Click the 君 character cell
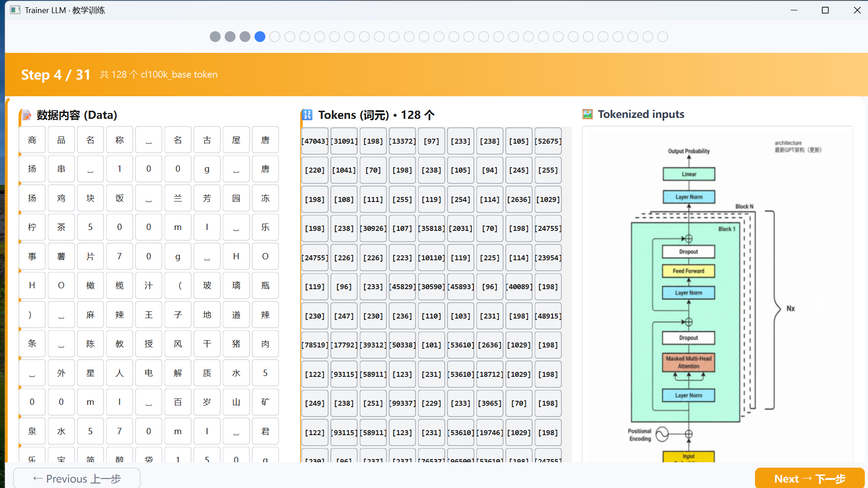Screen dimensions: 868x488 point(265,432)
